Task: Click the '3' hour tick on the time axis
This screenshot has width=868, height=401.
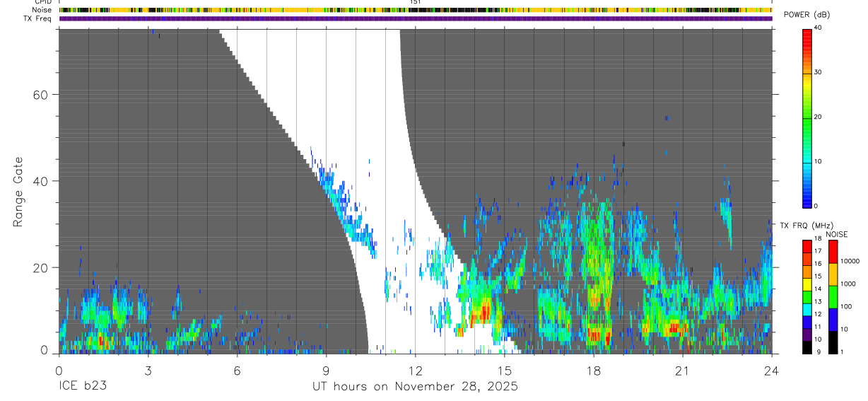Action: pos(148,371)
